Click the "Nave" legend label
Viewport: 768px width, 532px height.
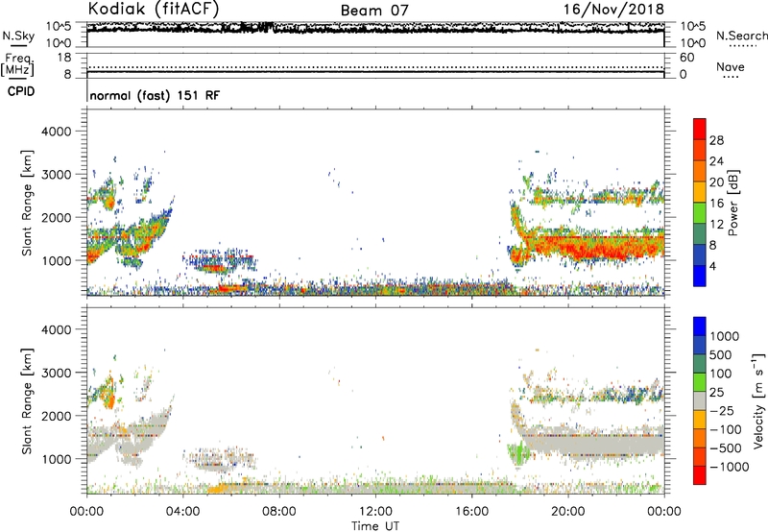point(731,67)
